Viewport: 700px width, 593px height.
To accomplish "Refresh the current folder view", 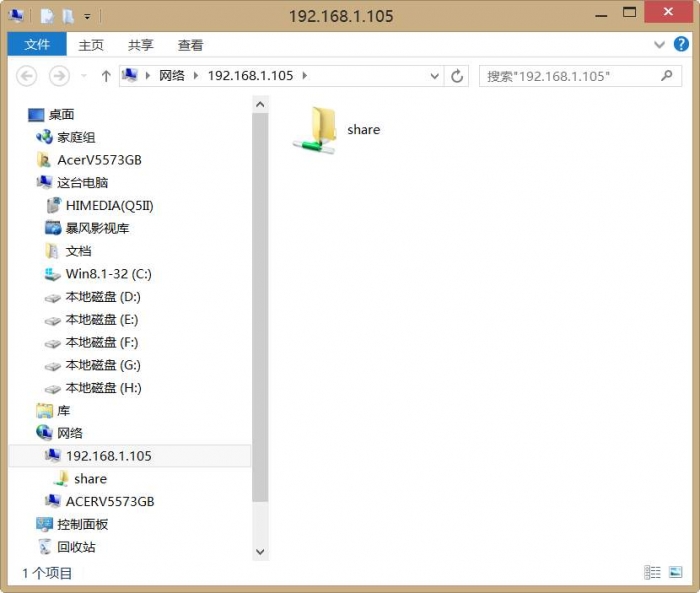I will (x=457, y=76).
